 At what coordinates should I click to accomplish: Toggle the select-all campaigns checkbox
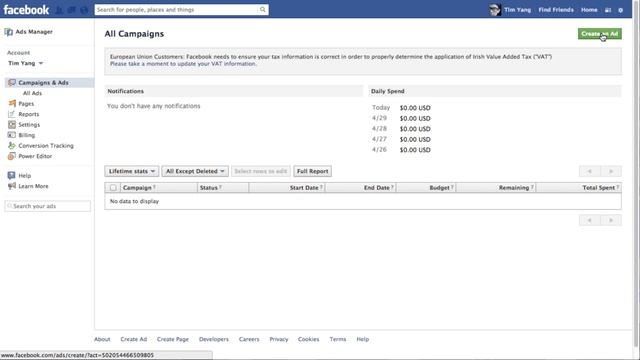113,188
